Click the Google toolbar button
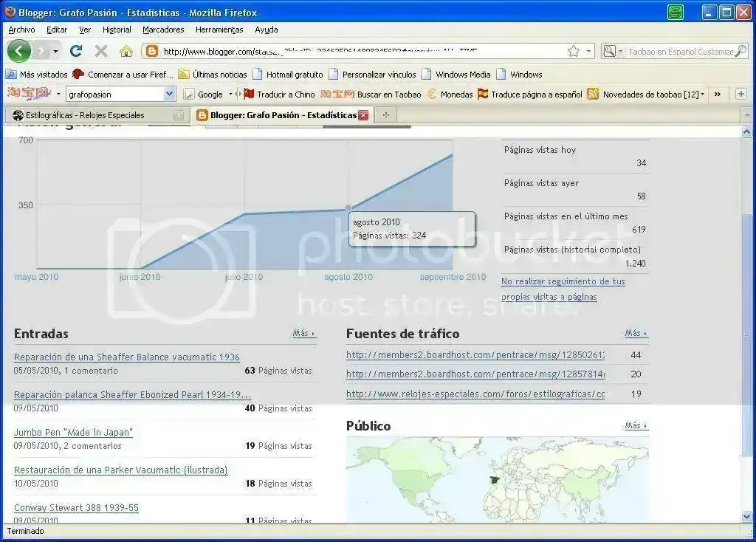The width and height of the screenshot is (756, 542). [x=204, y=94]
